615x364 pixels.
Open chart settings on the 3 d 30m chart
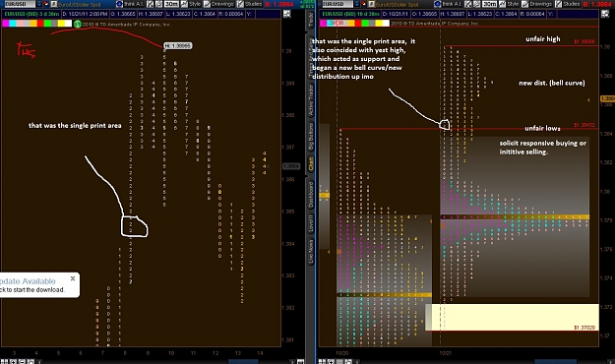[287, 14]
